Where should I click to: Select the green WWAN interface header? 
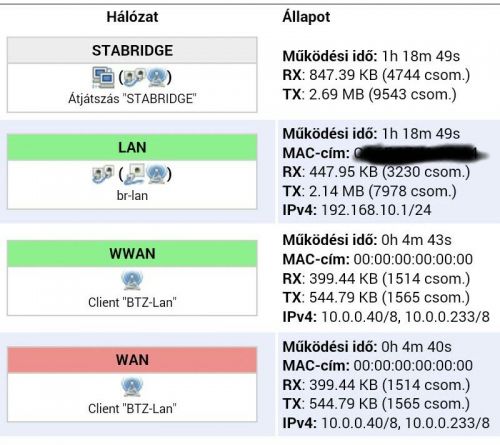132,254
